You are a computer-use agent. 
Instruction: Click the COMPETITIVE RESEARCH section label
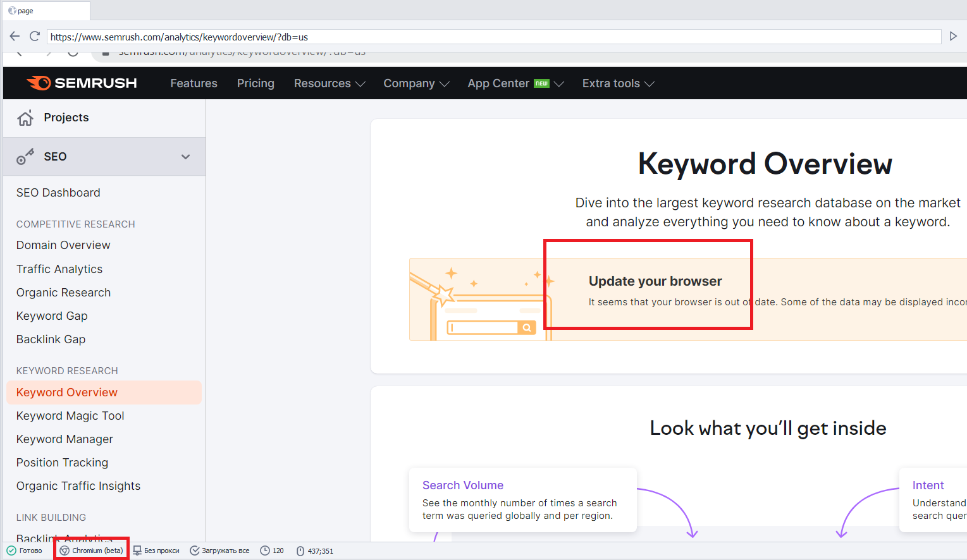76,224
